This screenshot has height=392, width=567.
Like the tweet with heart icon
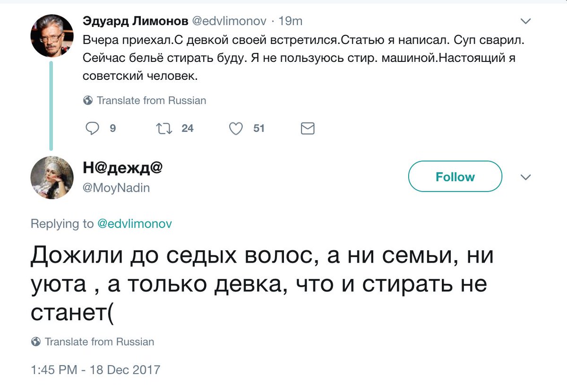pyautogui.click(x=236, y=128)
